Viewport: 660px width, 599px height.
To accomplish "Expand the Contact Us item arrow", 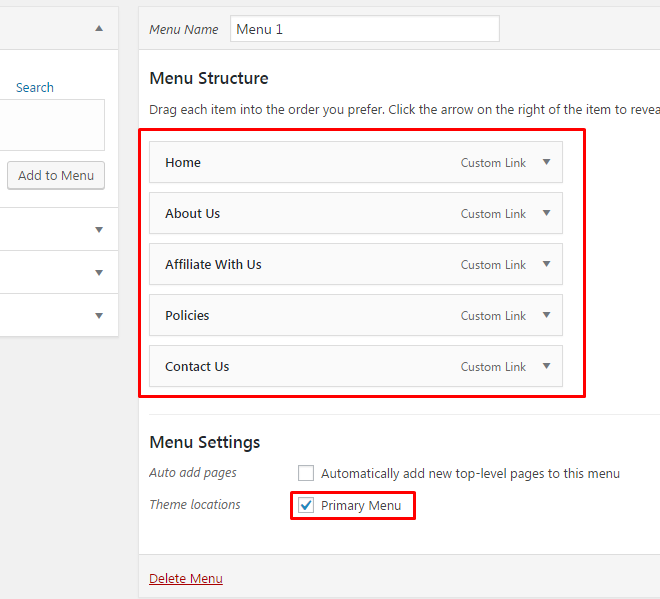I will coord(546,366).
